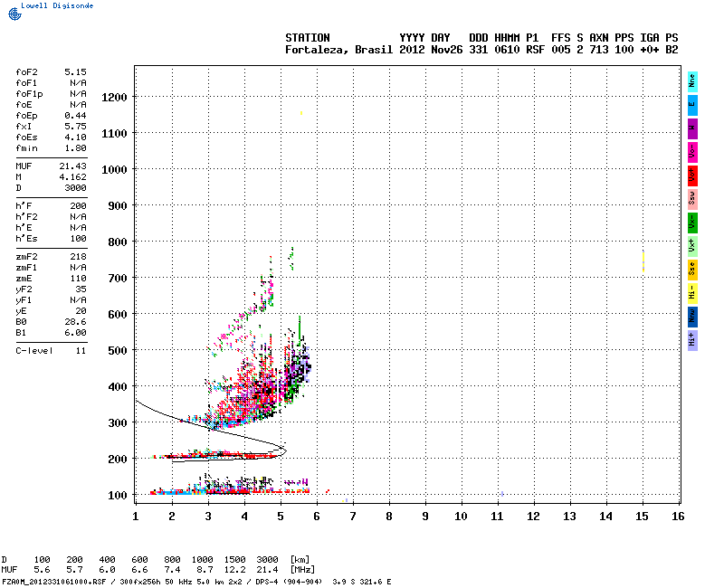Click the MUF value 21.43

pos(72,166)
